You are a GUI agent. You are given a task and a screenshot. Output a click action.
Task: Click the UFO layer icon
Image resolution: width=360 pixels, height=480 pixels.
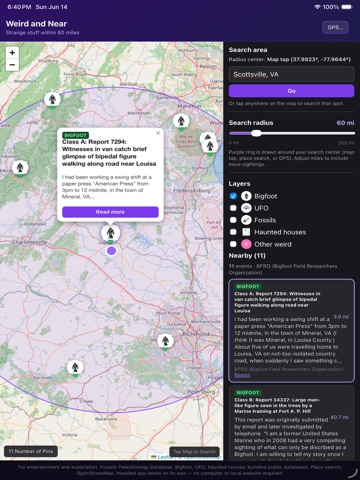246,208
